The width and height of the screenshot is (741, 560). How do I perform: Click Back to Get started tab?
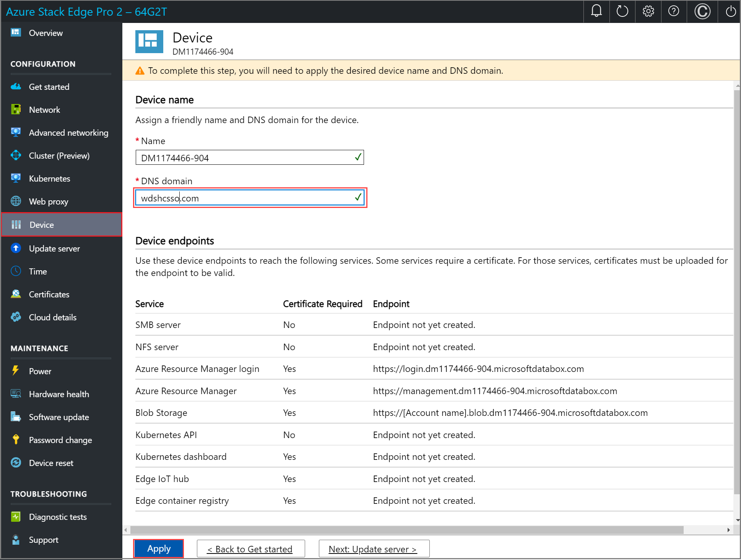coord(250,549)
